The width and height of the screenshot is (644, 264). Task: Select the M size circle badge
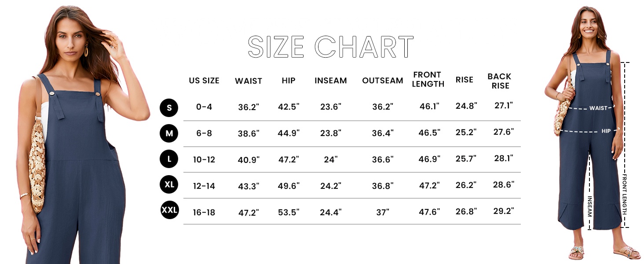pyautogui.click(x=169, y=133)
